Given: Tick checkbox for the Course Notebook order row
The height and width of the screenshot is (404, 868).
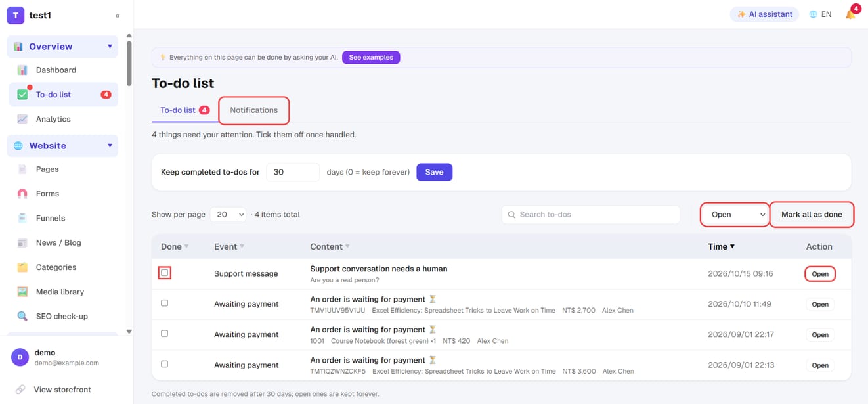Looking at the screenshot, I should [164, 334].
